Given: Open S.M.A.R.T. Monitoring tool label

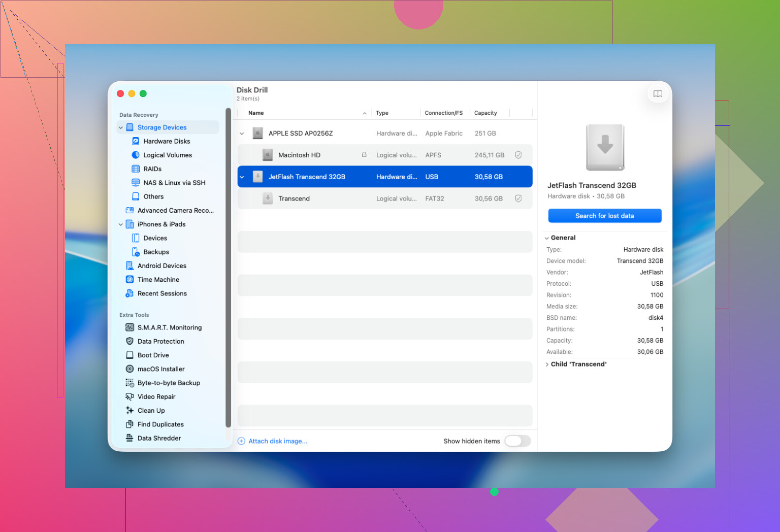Looking at the screenshot, I should click(x=170, y=327).
